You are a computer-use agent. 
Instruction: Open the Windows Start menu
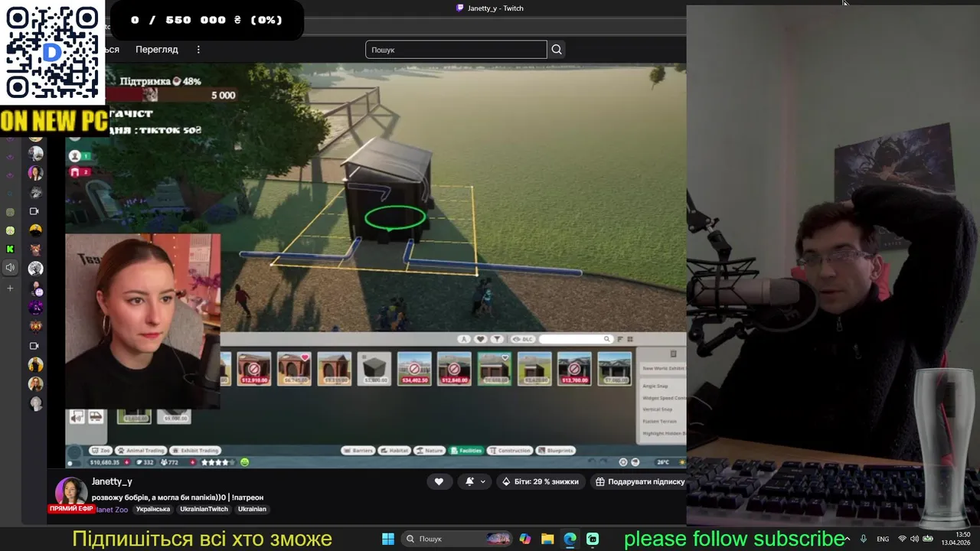coord(388,539)
